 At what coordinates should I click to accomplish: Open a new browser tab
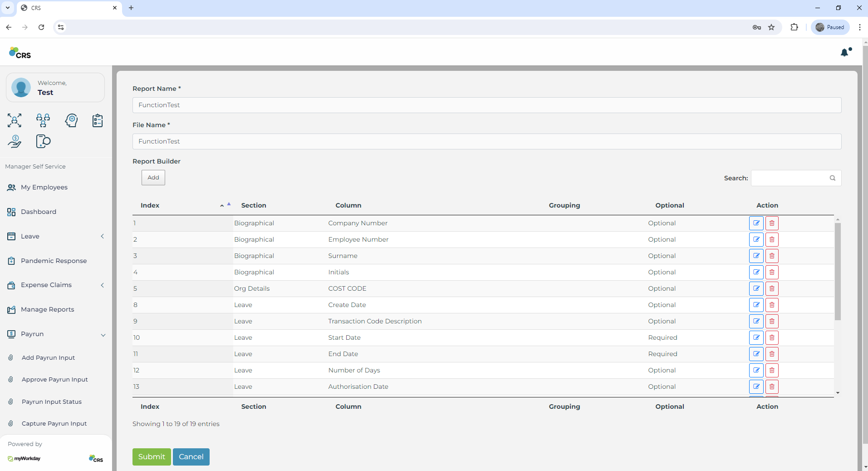tap(131, 8)
